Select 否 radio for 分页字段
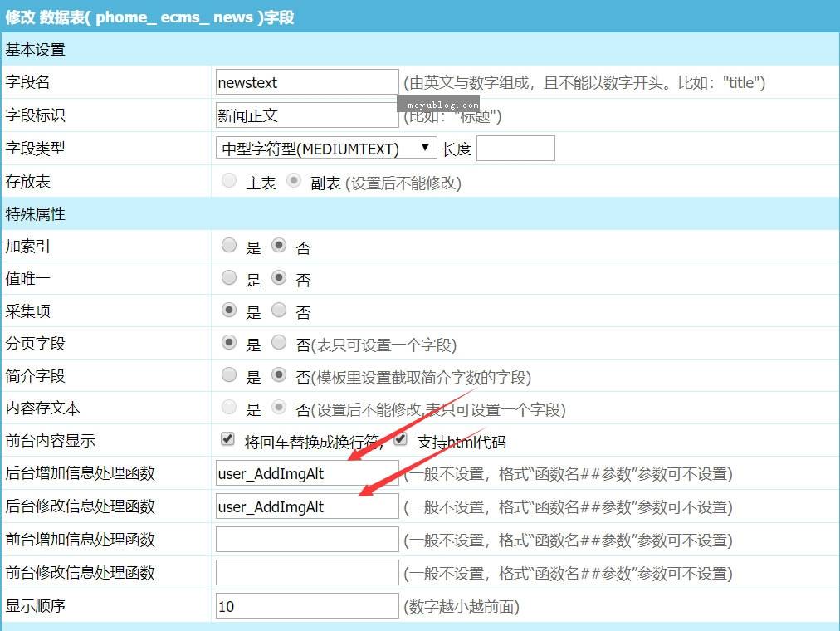Image resolution: width=840 pixels, height=631 pixels. click(279, 343)
